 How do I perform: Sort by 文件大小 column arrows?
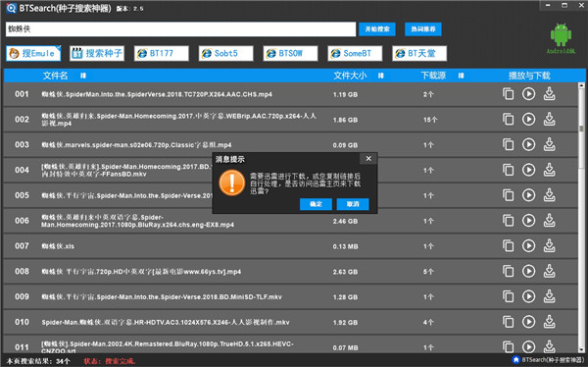coord(380,76)
